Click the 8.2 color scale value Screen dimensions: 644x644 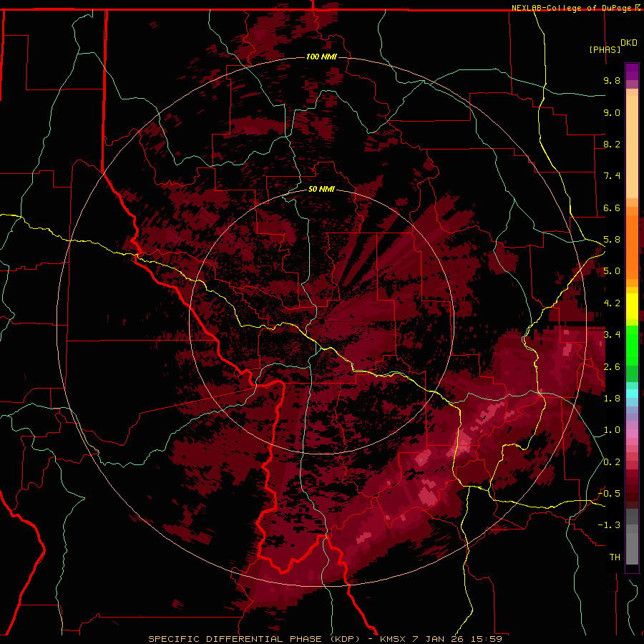pos(612,144)
